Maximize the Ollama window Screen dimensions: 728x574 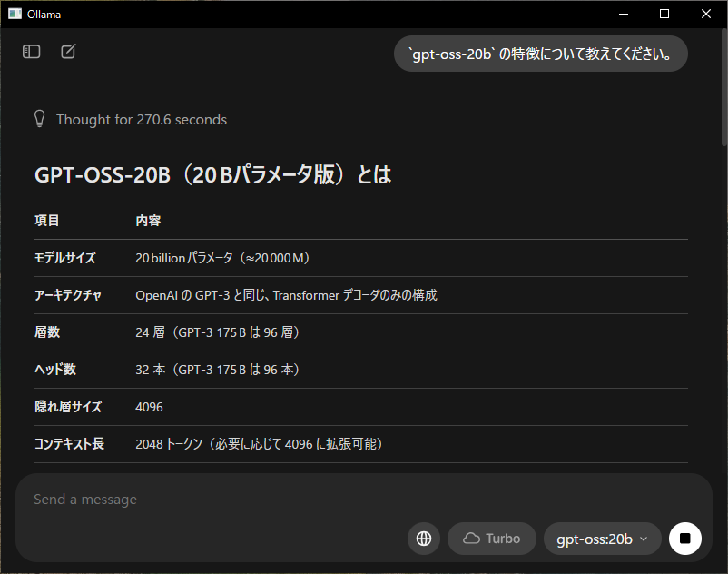coord(664,14)
